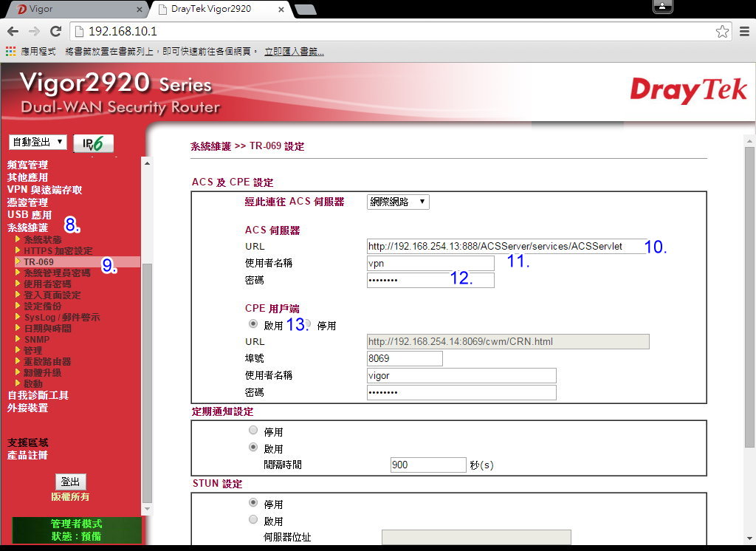Click main page scrollbar down arrow

[749, 538]
